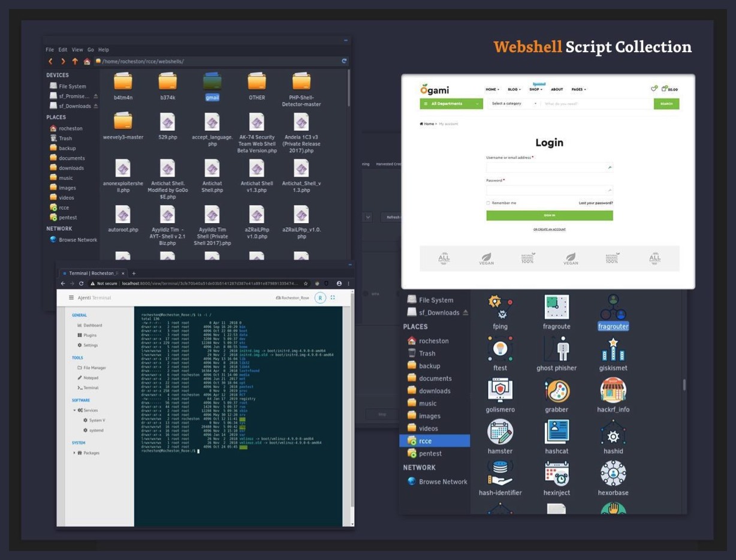Image resolution: width=736 pixels, height=560 pixels.
Task: Expand the Ogami HOME menu
Action: (492, 89)
